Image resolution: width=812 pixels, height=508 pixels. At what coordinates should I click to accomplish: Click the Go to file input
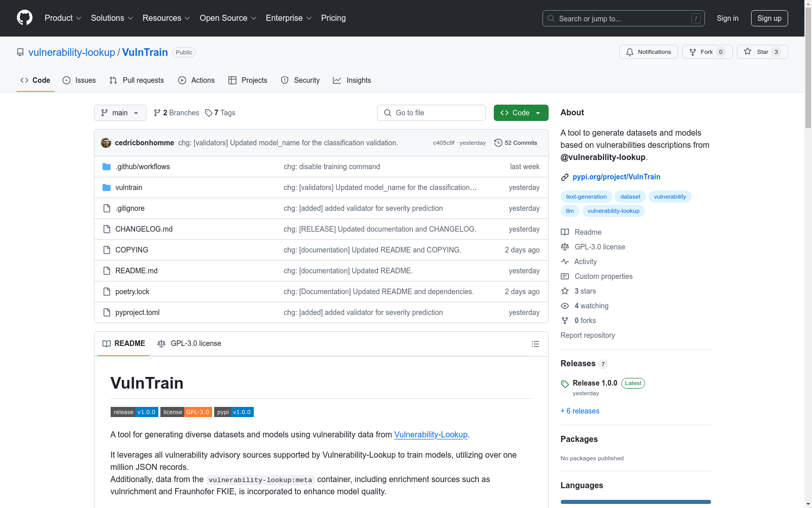point(431,113)
